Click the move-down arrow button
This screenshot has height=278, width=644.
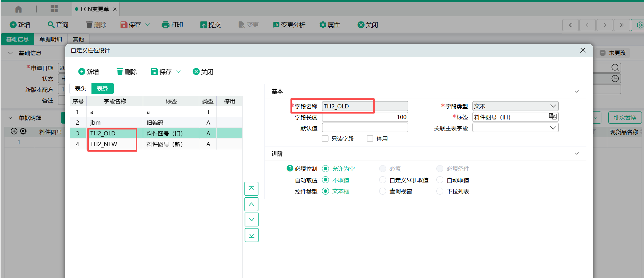click(x=251, y=219)
